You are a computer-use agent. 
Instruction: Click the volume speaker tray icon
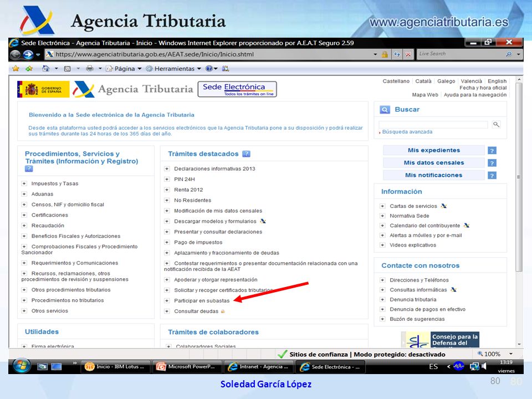click(484, 366)
